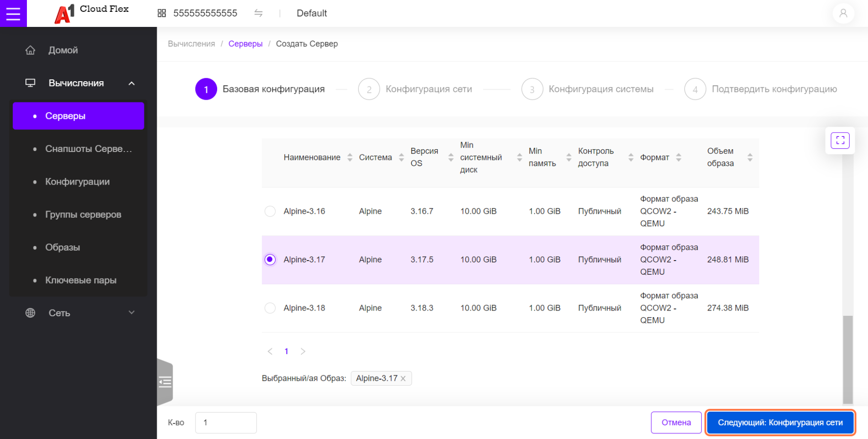Collapse the Вычисления menu chevron
868x439 pixels.
point(132,84)
